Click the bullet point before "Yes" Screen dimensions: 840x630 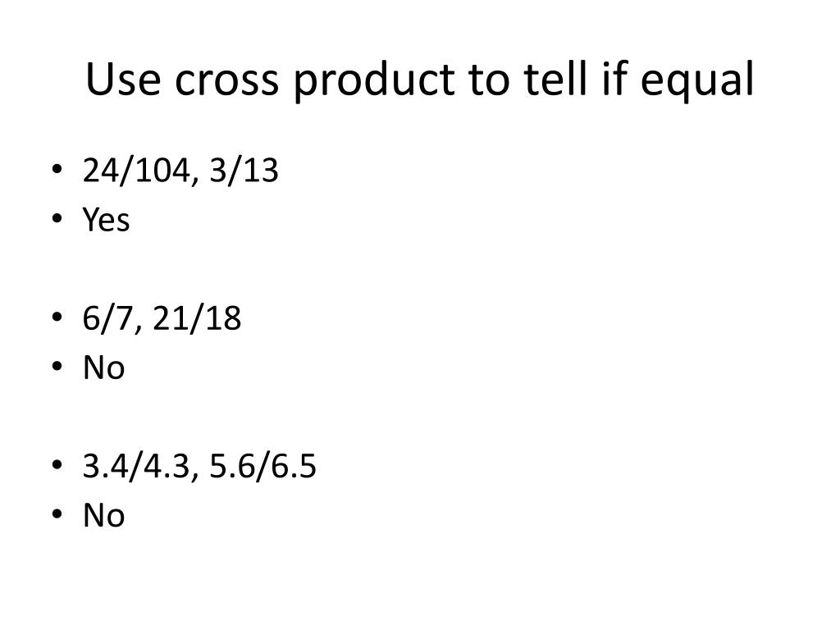pyautogui.click(x=57, y=218)
